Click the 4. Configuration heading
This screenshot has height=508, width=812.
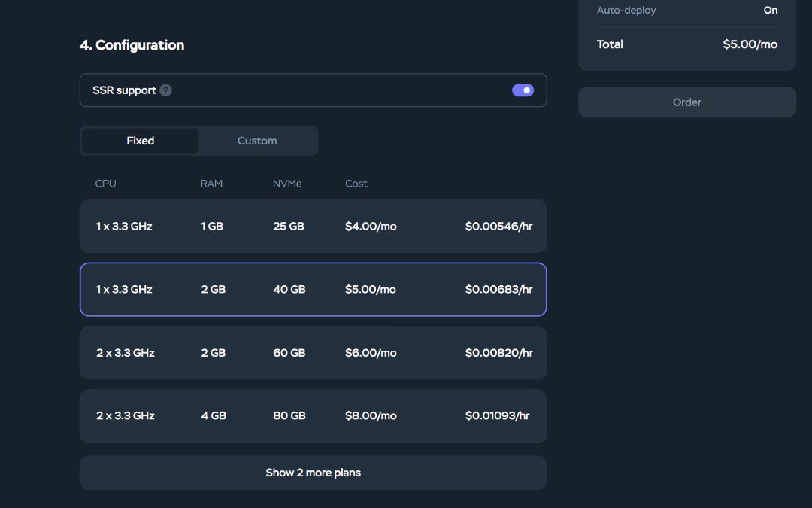click(132, 45)
